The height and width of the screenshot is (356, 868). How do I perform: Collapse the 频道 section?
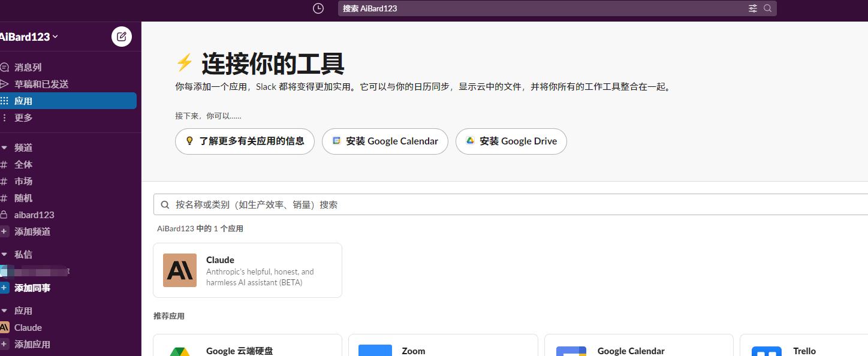coord(4,148)
